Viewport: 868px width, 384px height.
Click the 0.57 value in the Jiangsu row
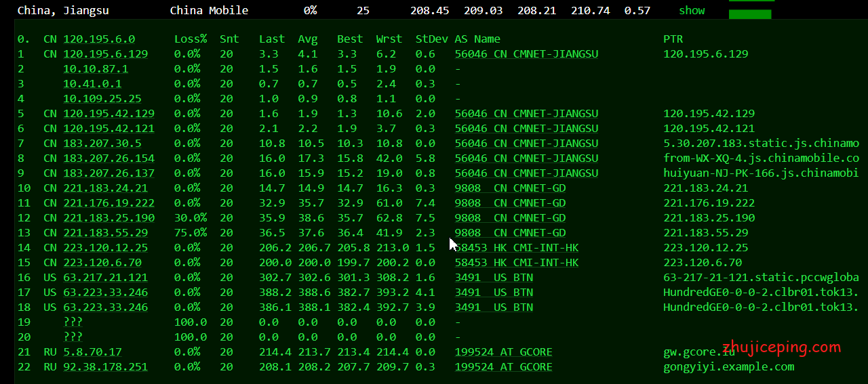(637, 10)
